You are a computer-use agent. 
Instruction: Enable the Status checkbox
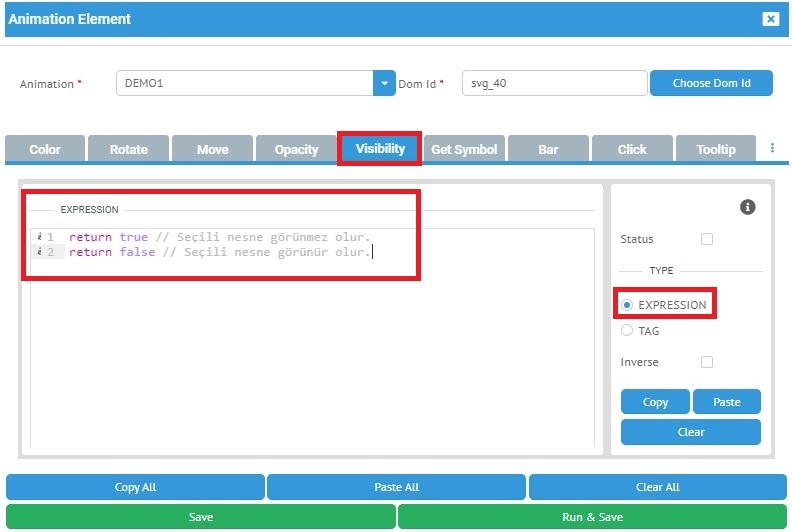pos(707,239)
